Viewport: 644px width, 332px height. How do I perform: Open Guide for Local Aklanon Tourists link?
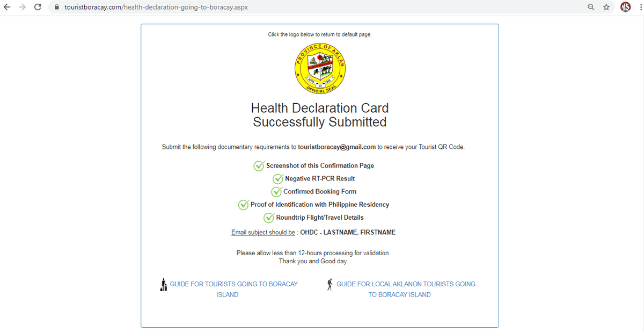click(x=406, y=289)
